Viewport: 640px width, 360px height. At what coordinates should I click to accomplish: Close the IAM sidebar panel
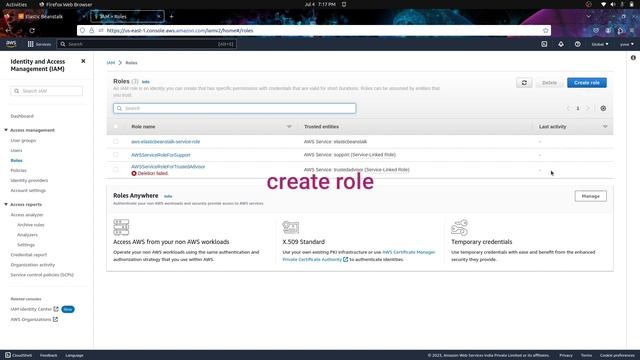[83, 61]
